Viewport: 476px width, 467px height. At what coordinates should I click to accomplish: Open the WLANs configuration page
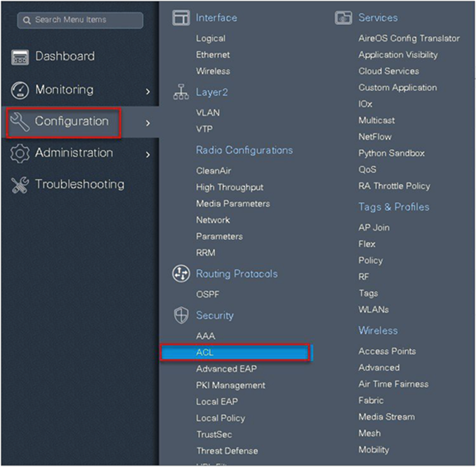pyautogui.click(x=373, y=309)
